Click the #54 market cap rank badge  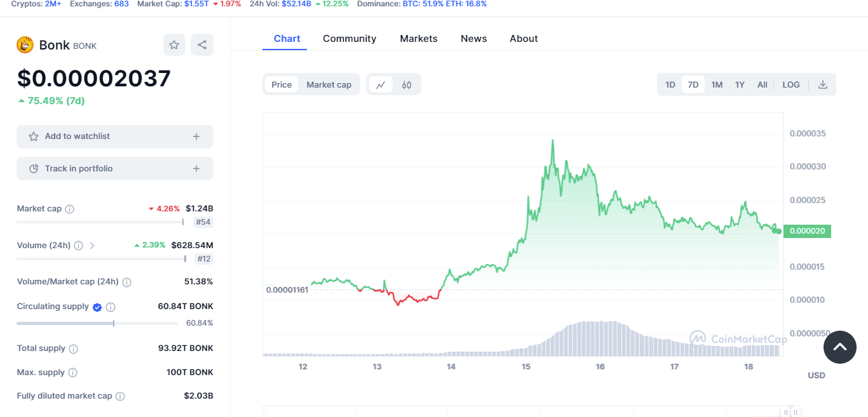(203, 222)
